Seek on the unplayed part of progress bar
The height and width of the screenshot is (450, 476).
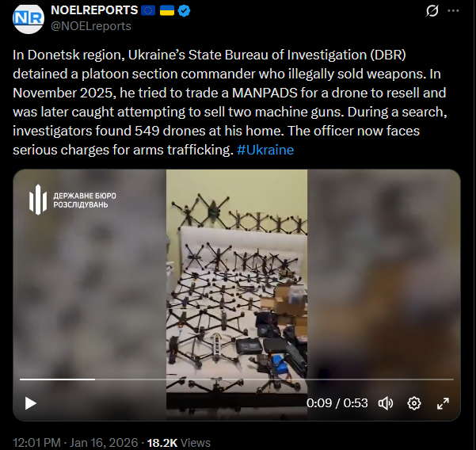coord(274,379)
